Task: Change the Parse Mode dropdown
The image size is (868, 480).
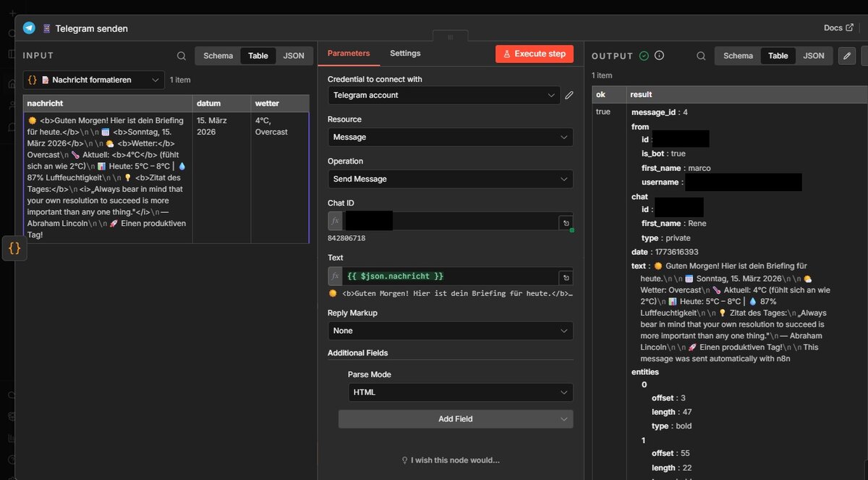Action: 461,392
